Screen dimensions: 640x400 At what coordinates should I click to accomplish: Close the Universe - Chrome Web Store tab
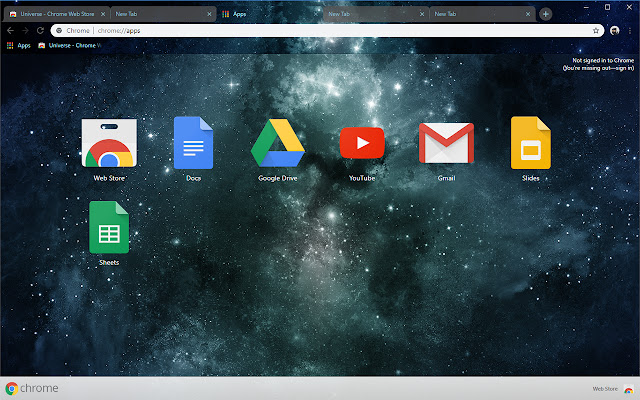coord(103,14)
